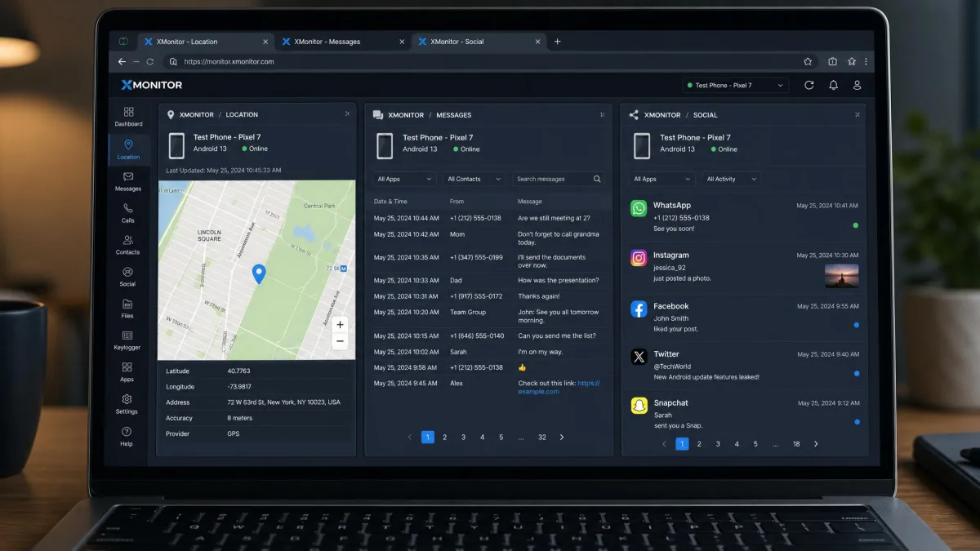Click the XMONITOR logo

[152, 85]
